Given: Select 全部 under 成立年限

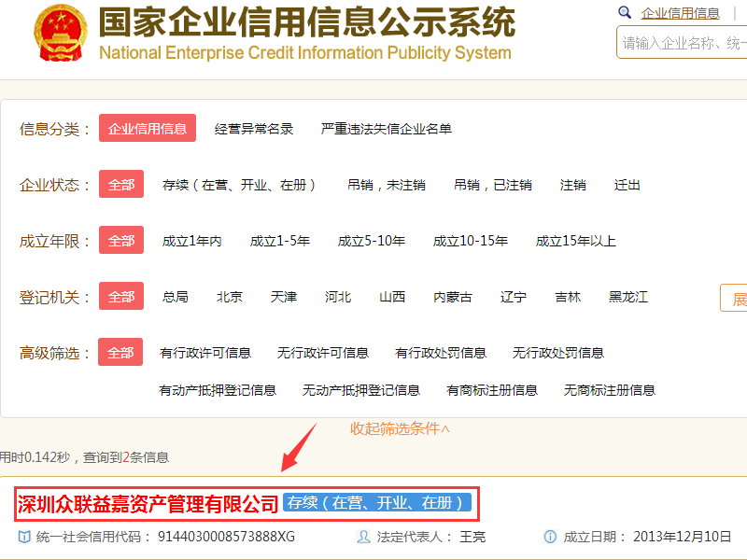Looking at the screenshot, I should [x=121, y=241].
